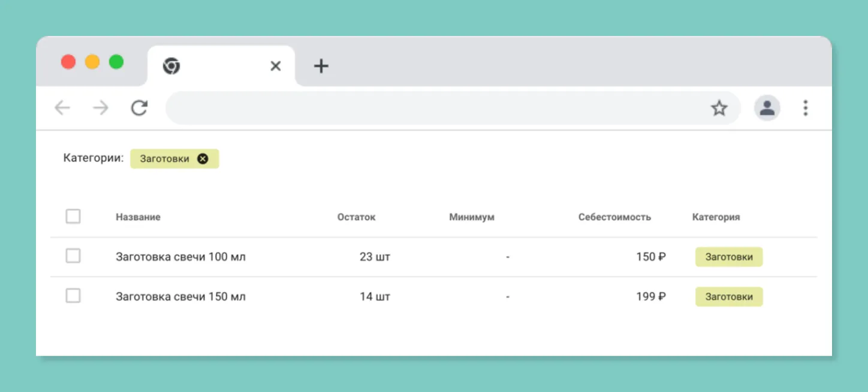Click the 23 шт stock value
868x392 pixels.
point(375,257)
